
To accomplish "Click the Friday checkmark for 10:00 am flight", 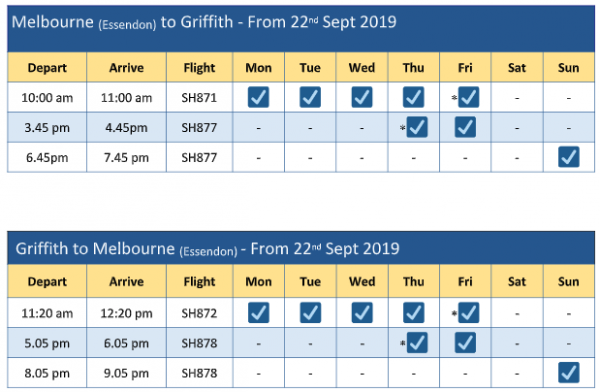I will [x=468, y=97].
